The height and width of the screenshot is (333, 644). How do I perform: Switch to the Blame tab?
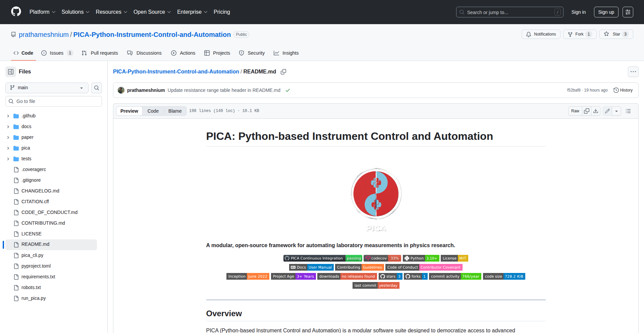click(x=174, y=111)
